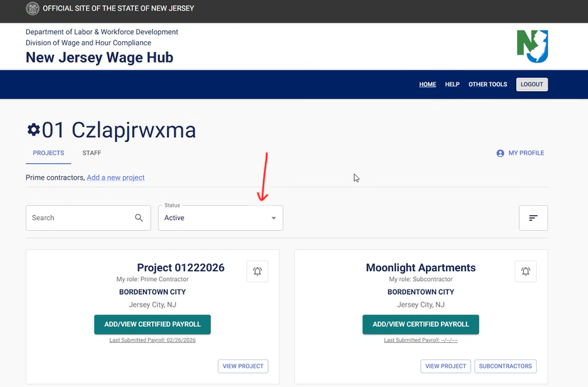Viewport: 588px width, 387px height.
Task: Click Add/View Certified Payroll for Project 01222026
Action: click(152, 325)
